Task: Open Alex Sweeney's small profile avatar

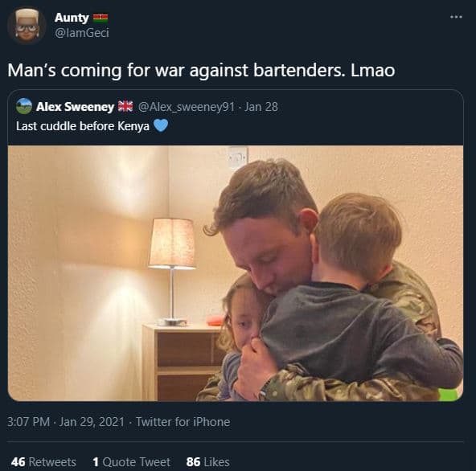Action: 24,107
